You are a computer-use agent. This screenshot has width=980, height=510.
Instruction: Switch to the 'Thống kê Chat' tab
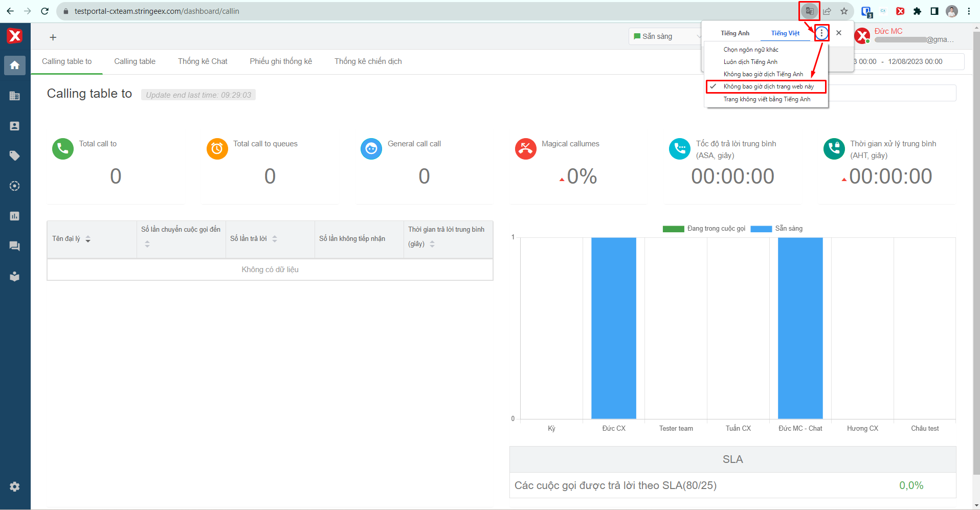click(203, 61)
